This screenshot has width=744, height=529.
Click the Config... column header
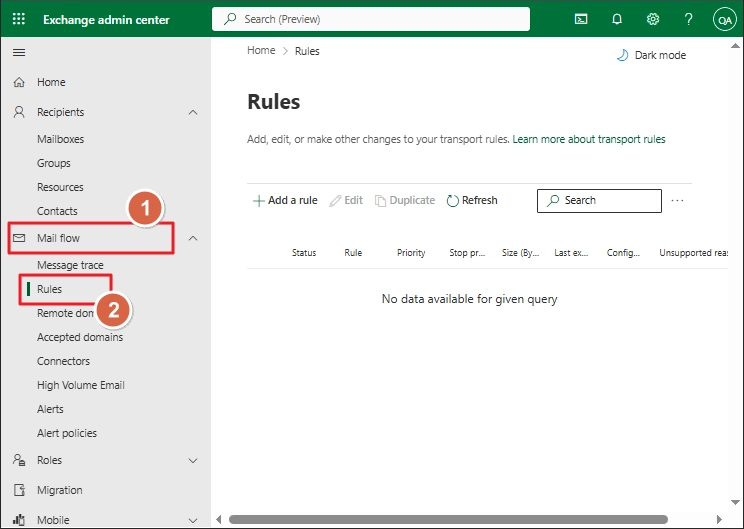pyautogui.click(x=623, y=253)
